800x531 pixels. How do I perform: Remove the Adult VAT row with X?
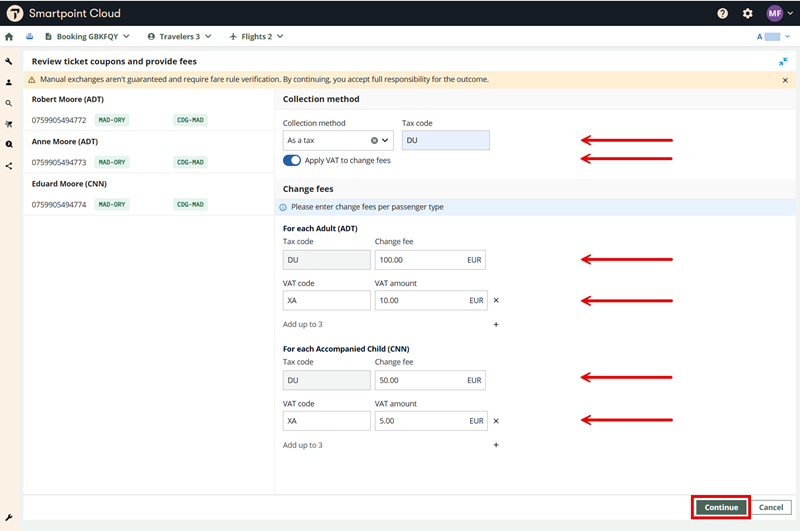496,300
